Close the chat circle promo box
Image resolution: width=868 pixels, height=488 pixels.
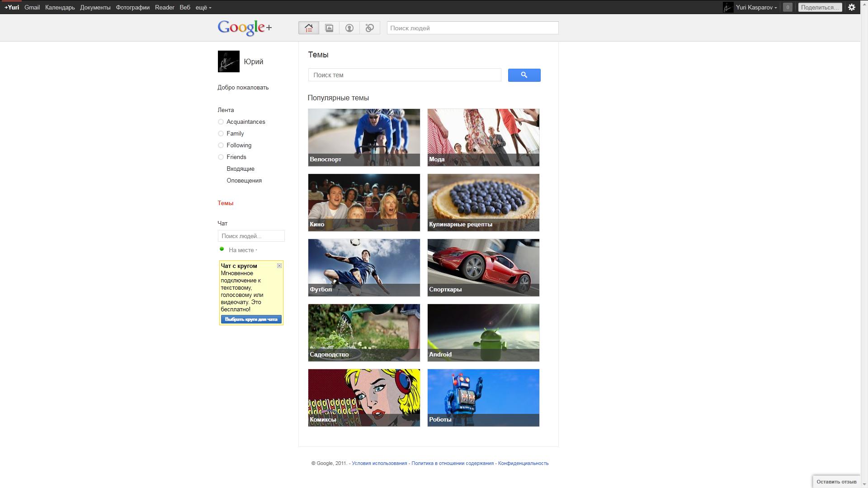(279, 266)
